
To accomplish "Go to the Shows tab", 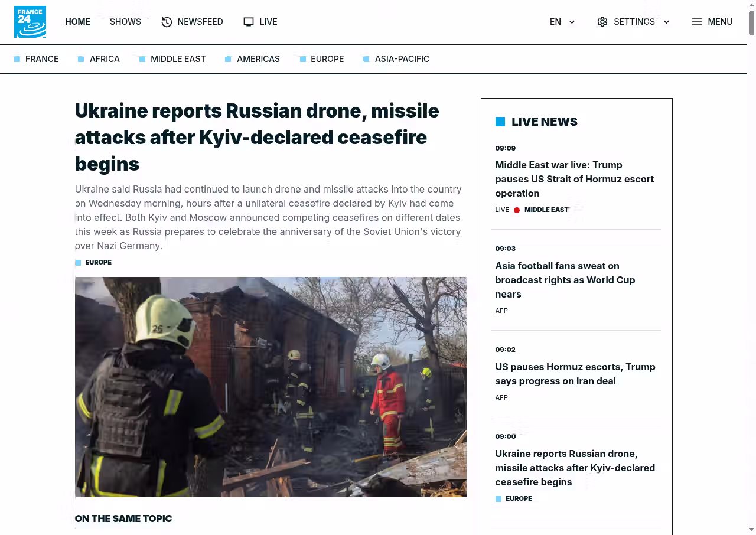I will [x=125, y=22].
